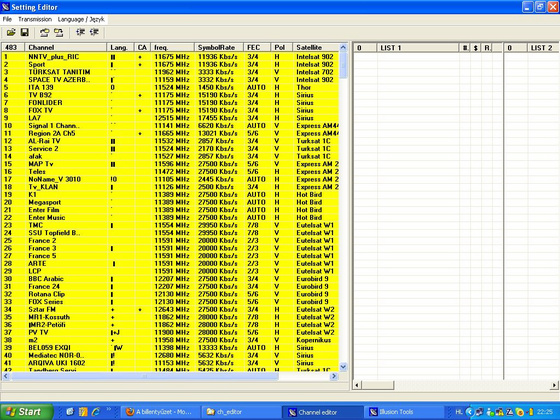
Task: Select channel LA7
Action: (x=170, y=118)
